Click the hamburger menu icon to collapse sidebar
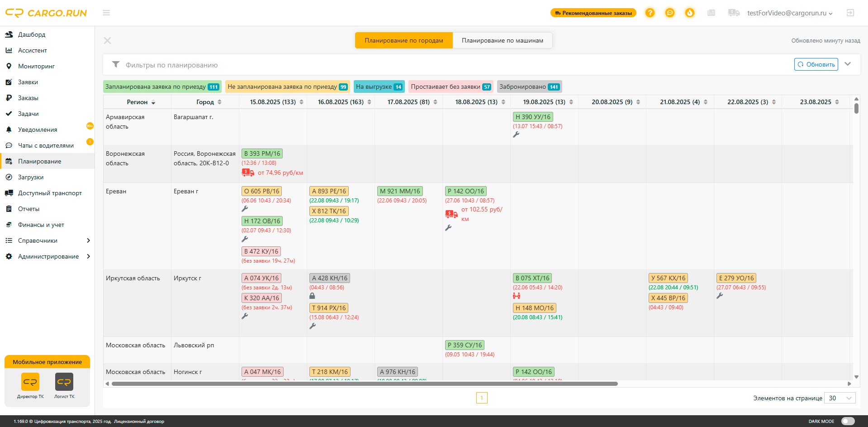 click(x=106, y=13)
